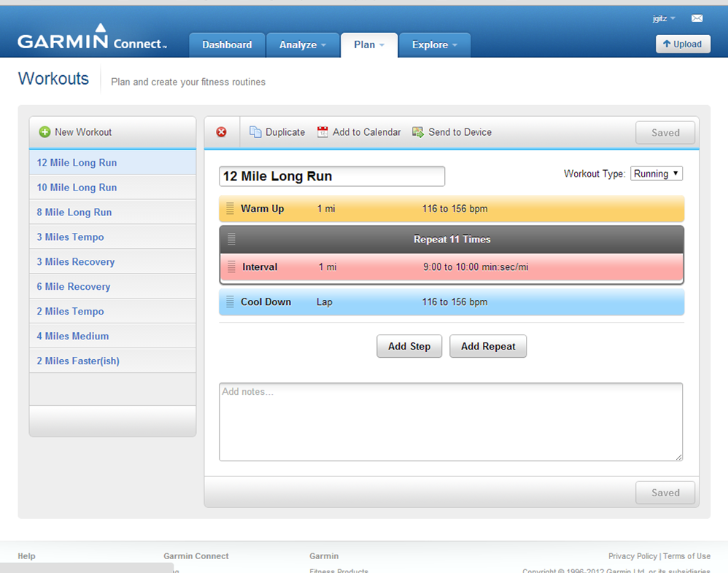
Task: Click the Interval 1 mi duration
Action: [328, 266]
